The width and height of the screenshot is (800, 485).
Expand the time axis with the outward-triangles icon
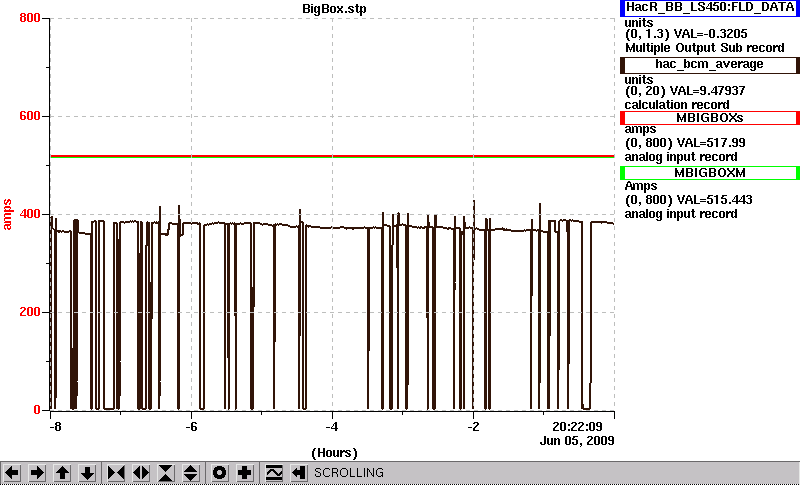pyautogui.click(x=141, y=473)
